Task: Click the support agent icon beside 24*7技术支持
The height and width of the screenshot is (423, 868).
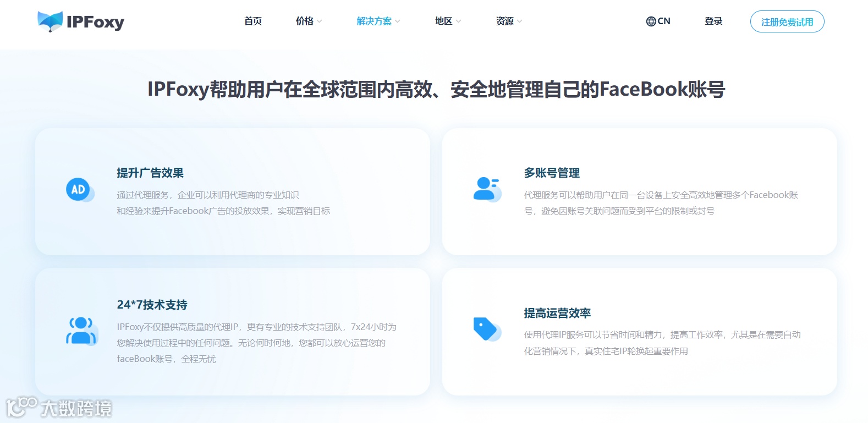Action: [x=82, y=331]
